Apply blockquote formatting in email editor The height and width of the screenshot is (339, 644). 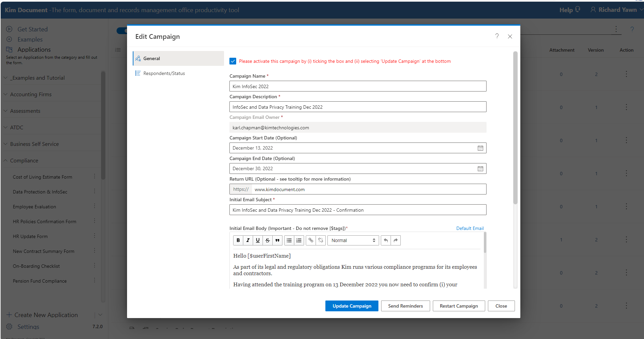[x=277, y=240]
